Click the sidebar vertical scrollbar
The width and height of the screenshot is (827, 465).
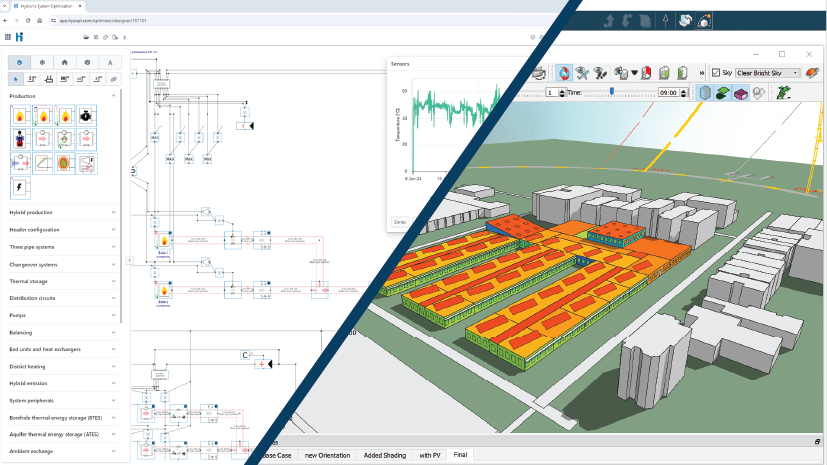[x=121, y=206]
